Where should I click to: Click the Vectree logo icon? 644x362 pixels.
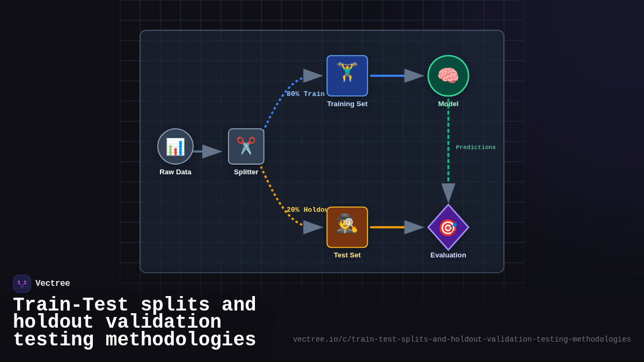click(x=22, y=284)
